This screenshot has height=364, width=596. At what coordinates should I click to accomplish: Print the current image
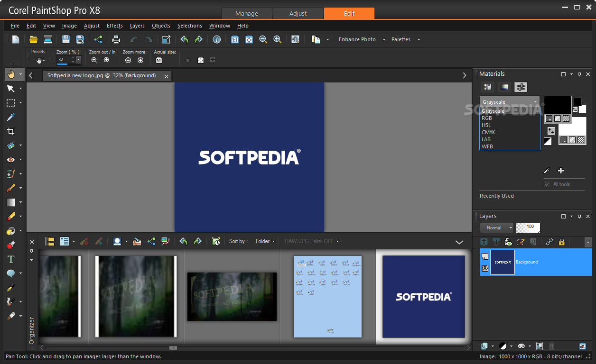116,39
